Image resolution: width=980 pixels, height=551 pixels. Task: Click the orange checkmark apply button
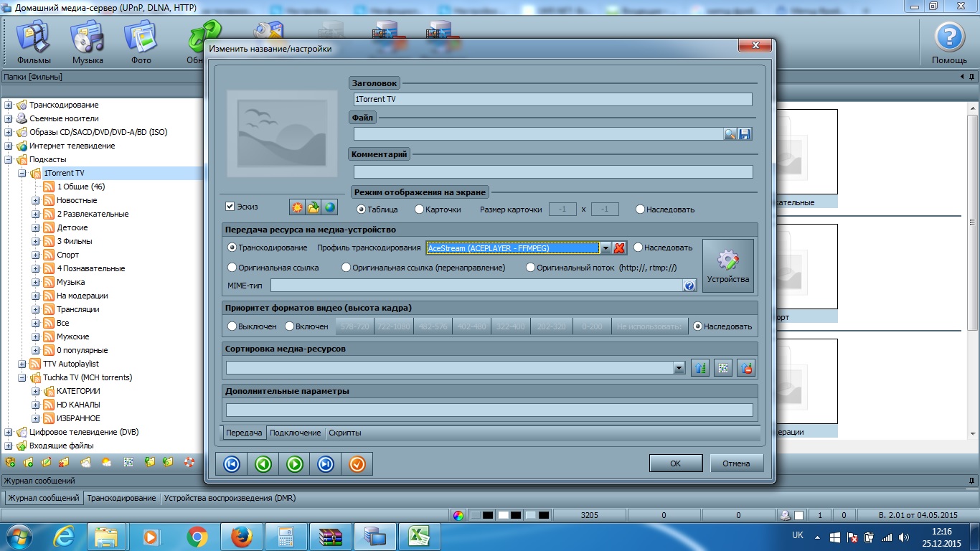pos(357,464)
